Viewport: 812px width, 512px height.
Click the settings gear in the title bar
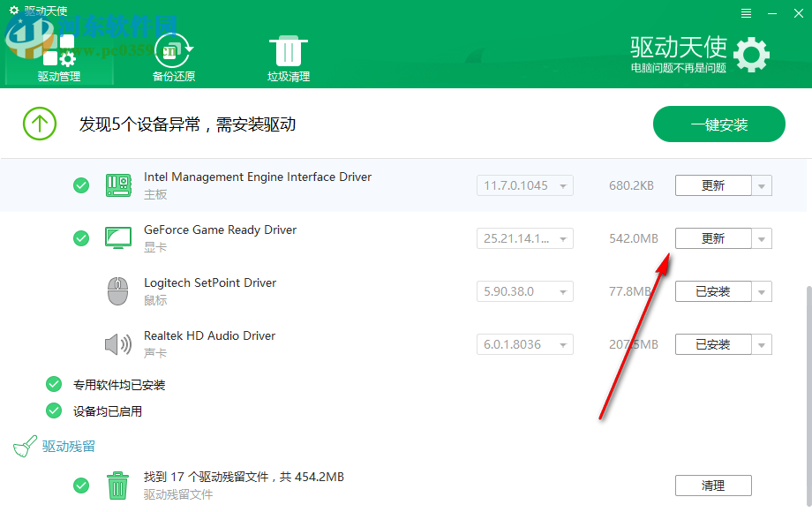tap(751, 54)
